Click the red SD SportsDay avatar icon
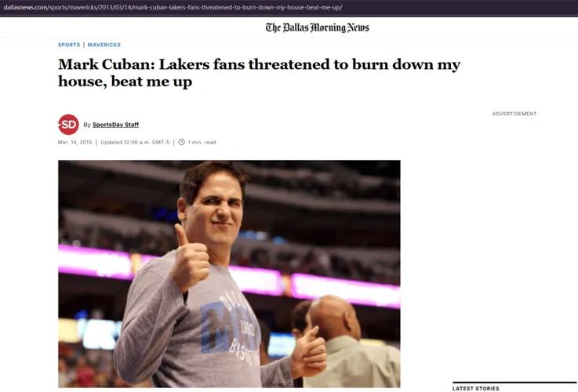 coord(68,125)
